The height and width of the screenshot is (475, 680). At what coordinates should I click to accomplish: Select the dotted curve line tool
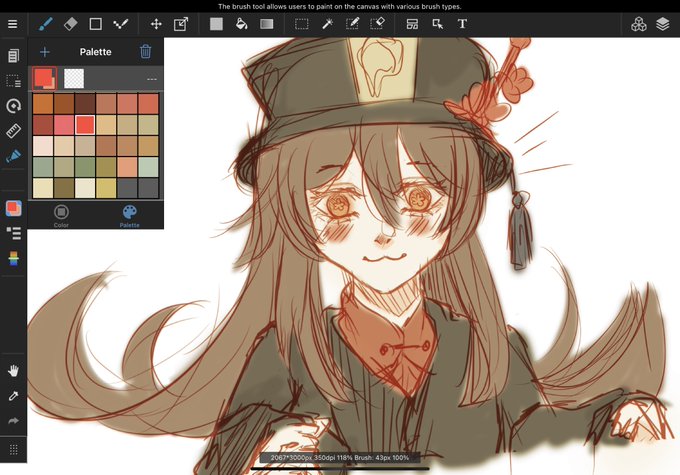tap(121, 24)
